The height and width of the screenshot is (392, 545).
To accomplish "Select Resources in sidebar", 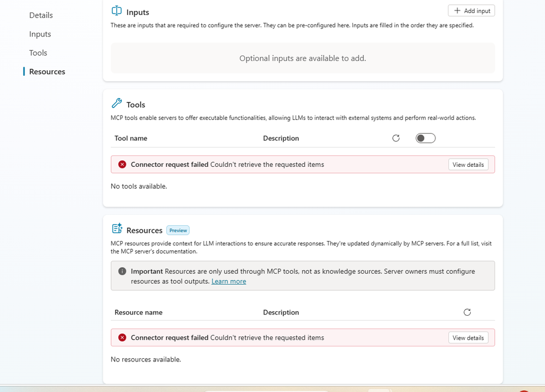I will click(47, 71).
